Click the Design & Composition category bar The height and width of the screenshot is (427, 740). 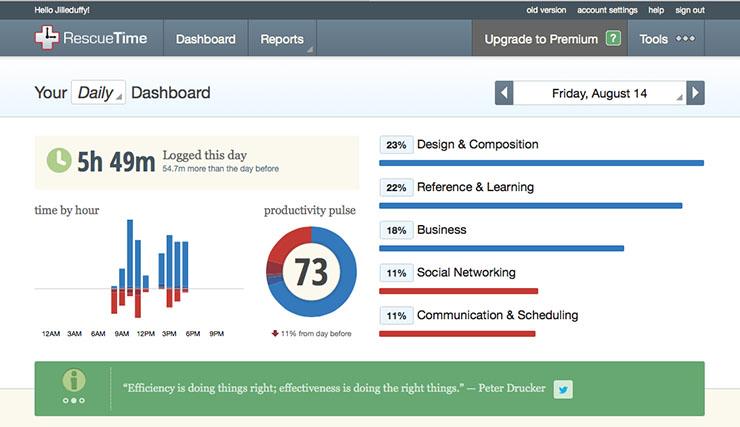tap(542, 162)
